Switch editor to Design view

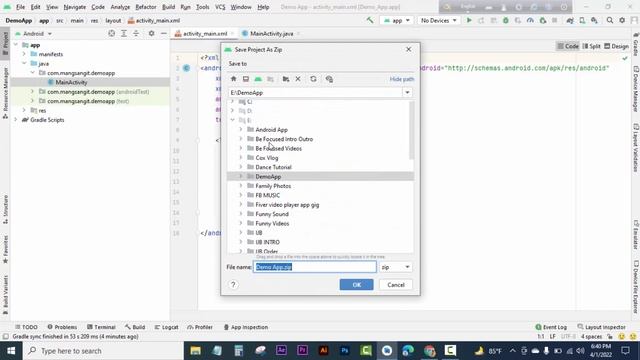(616, 46)
